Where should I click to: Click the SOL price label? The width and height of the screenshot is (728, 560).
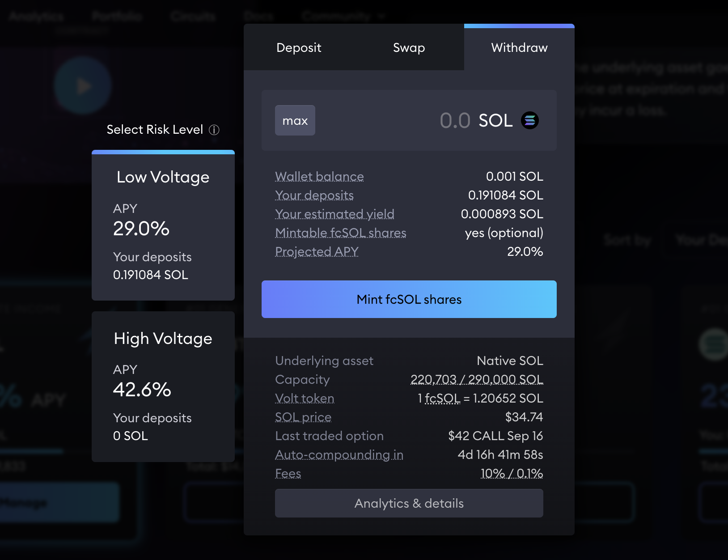303,417
